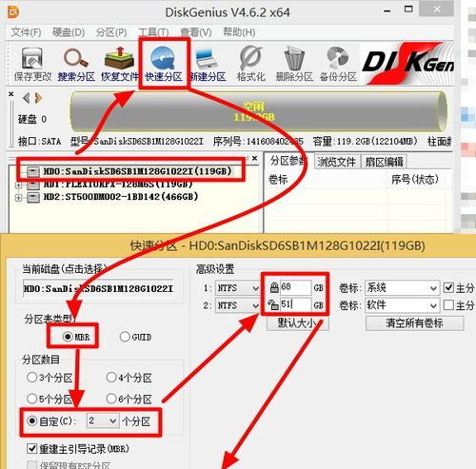Open the 工具(T) menu

click(153, 32)
